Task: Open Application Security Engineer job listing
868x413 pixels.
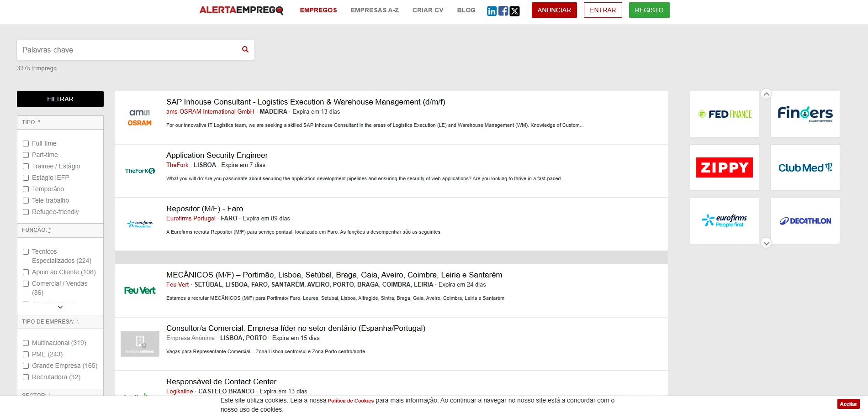Action: [217, 156]
